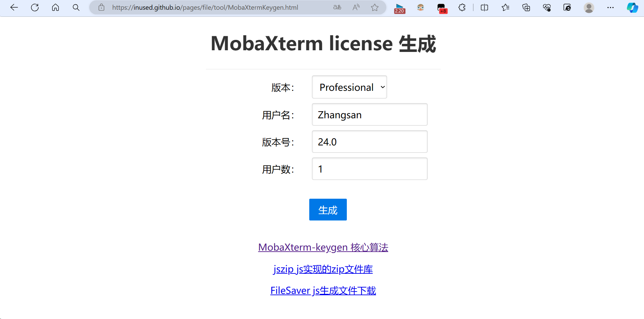
Task: Add this page to favorites with star
Action: coord(375,7)
